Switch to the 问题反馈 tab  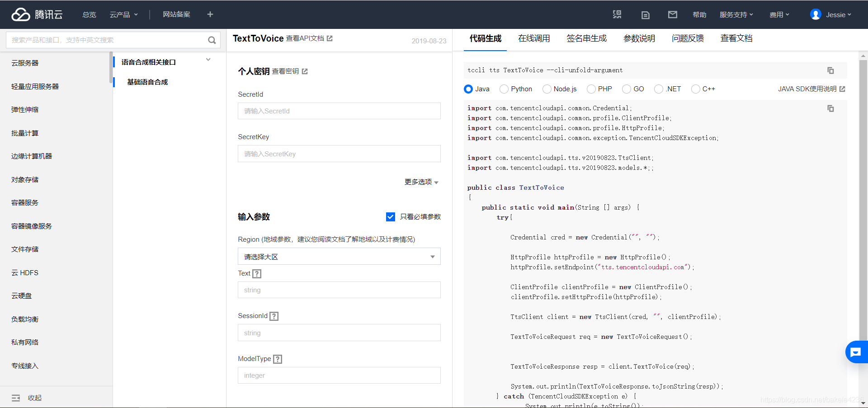point(688,38)
